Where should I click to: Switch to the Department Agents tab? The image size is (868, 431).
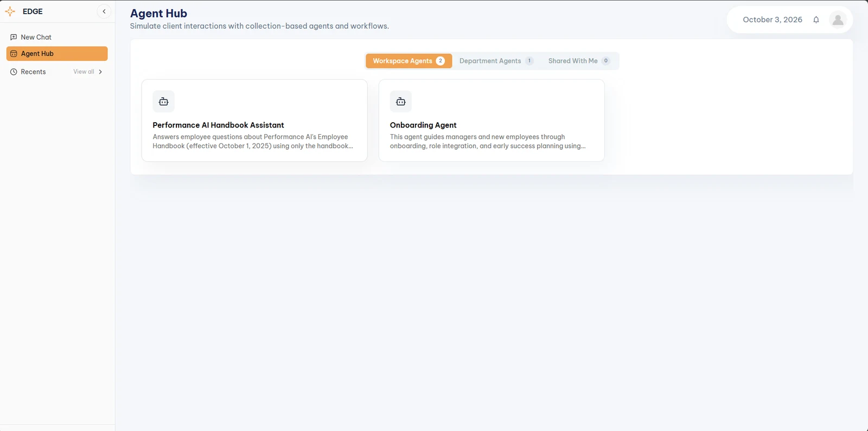(x=496, y=61)
